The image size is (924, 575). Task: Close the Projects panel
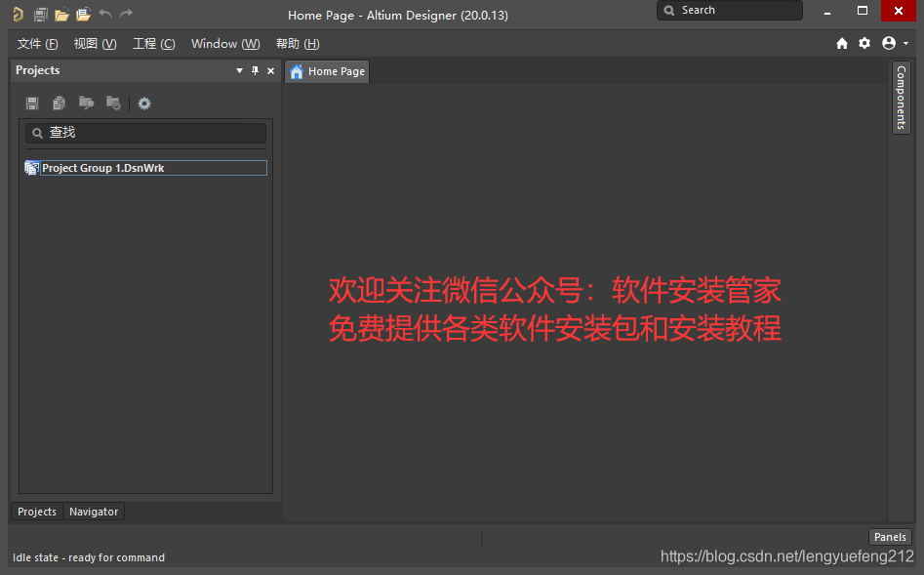[271, 70]
